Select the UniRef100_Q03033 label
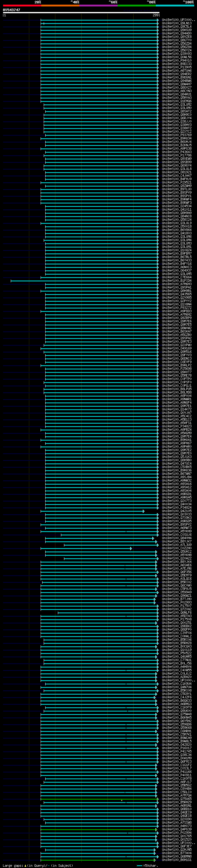 (177, 515)
